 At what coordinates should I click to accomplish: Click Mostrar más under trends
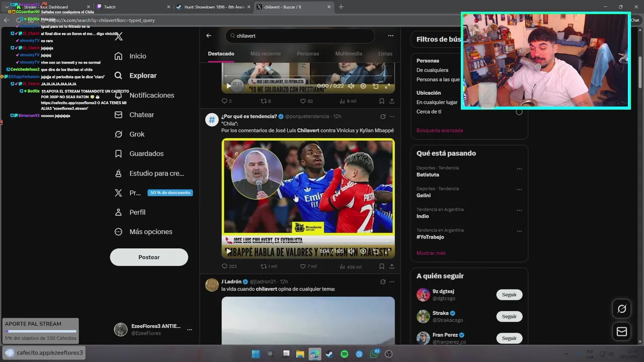pyautogui.click(x=431, y=253)
